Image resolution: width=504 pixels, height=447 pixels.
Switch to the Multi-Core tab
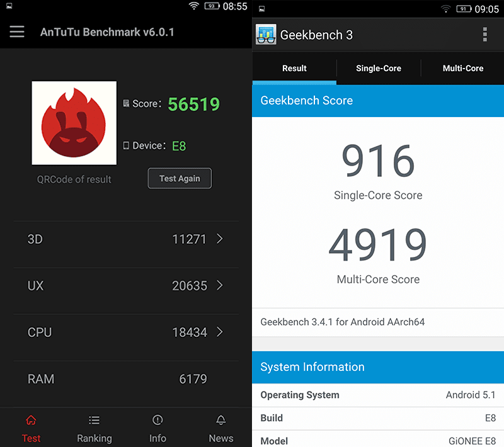463,68
